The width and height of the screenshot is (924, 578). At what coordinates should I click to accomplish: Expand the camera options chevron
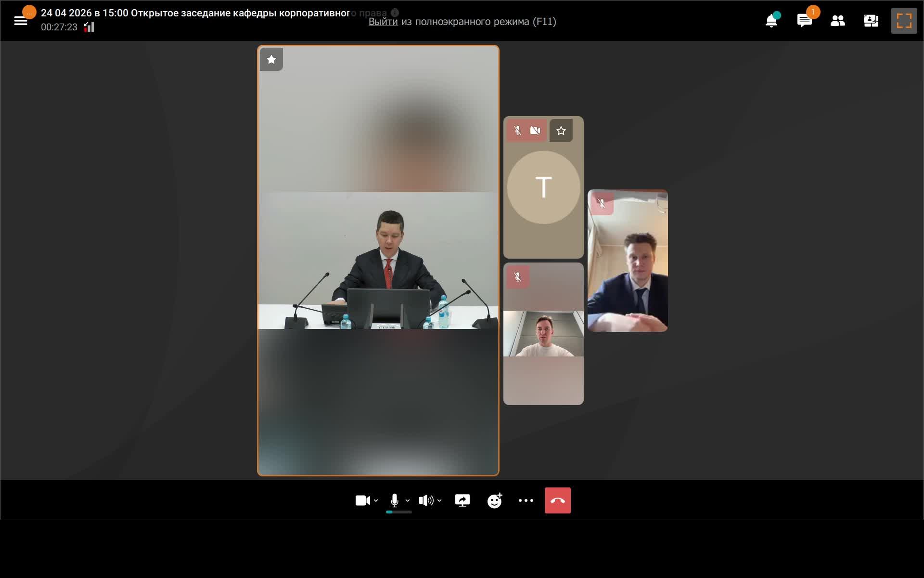tap(376, 500)
